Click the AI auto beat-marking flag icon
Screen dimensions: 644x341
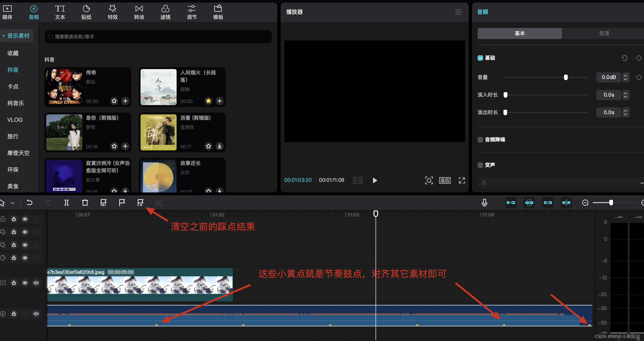(104, 202)
